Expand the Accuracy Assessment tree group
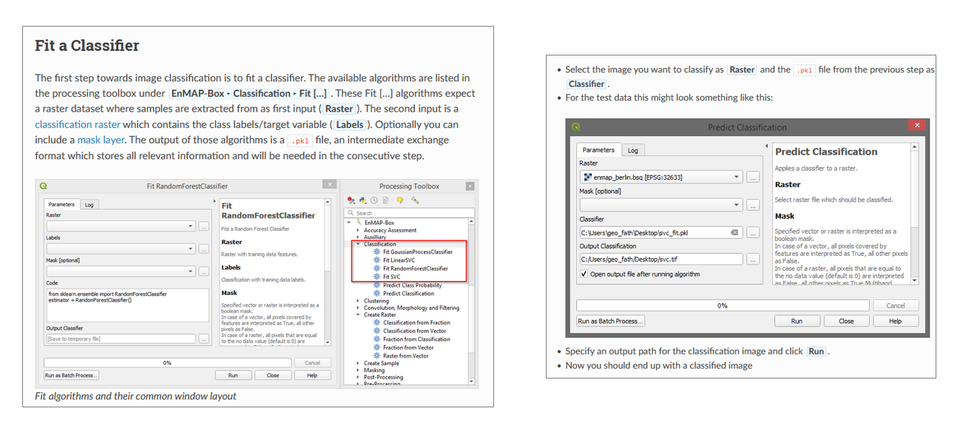Image resolution: width=980 pixels, height=448 pixels. 358,230
